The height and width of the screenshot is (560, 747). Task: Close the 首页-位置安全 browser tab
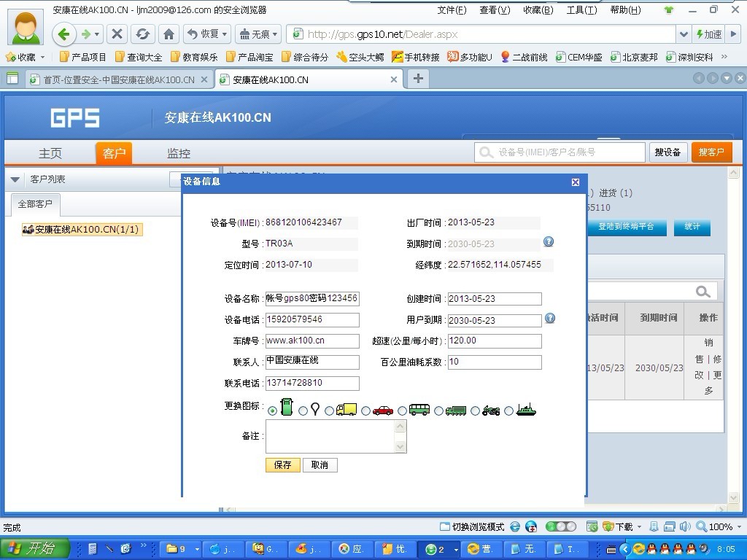(x=204, y=79)
